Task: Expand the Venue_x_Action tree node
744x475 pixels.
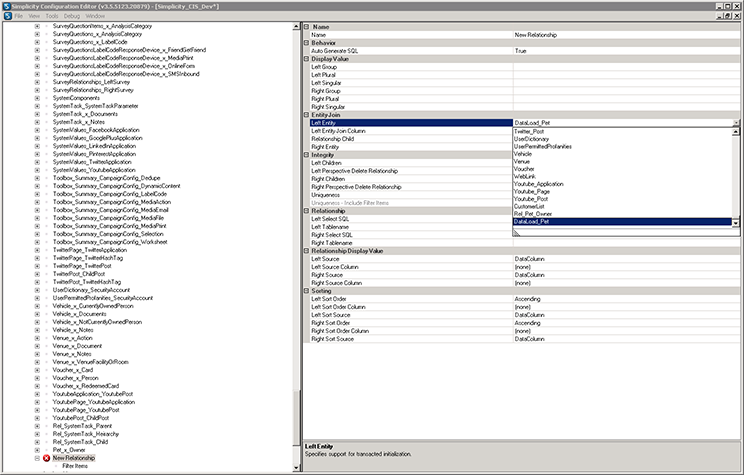Action: [x=37, y=338]
